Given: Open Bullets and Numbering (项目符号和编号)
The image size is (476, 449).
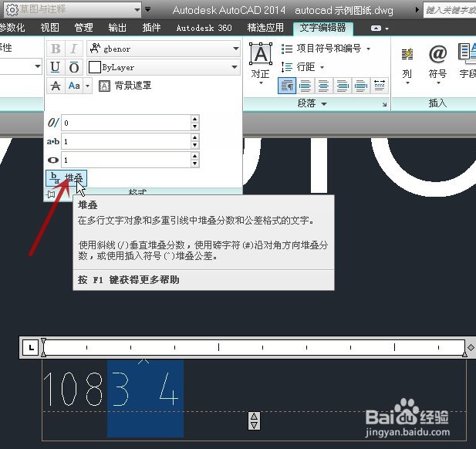Looking at the screenshot, I should click(x=326, y=49).
